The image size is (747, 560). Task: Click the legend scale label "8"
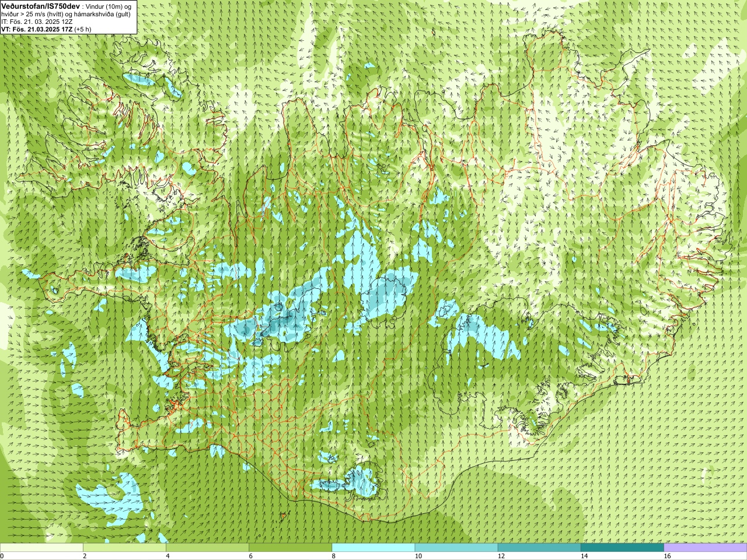pyautogui.click(x=333, y=556)
